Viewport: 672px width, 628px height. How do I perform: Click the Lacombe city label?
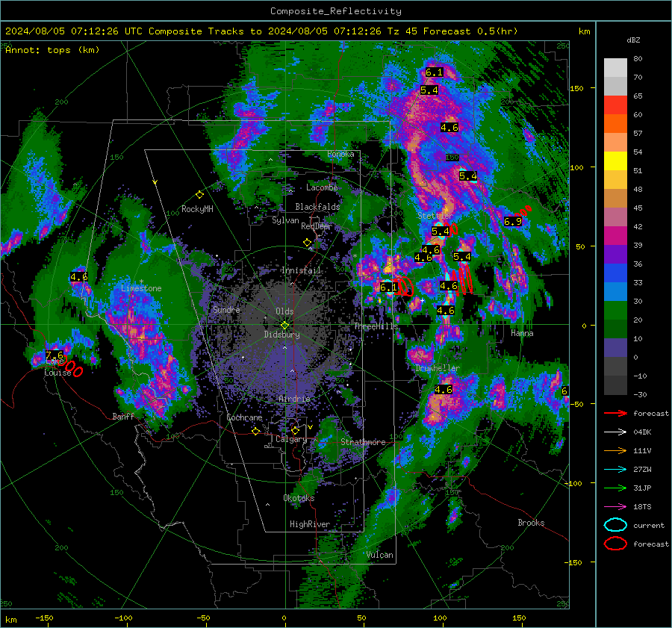pyautogui.click(x=322, y=187)
